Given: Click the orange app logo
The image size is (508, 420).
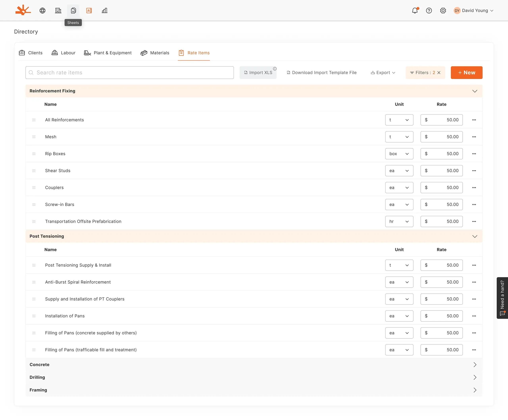Looking at the screenshot, I should 23,10.
